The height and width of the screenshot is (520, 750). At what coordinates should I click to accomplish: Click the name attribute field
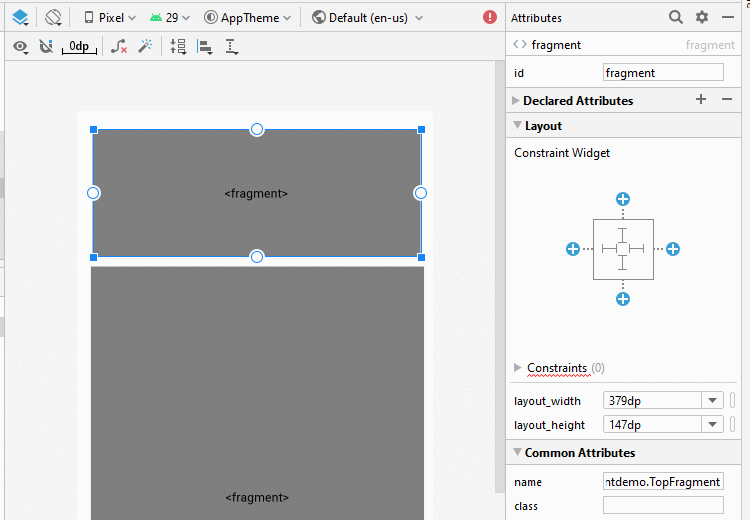(663, 482)
